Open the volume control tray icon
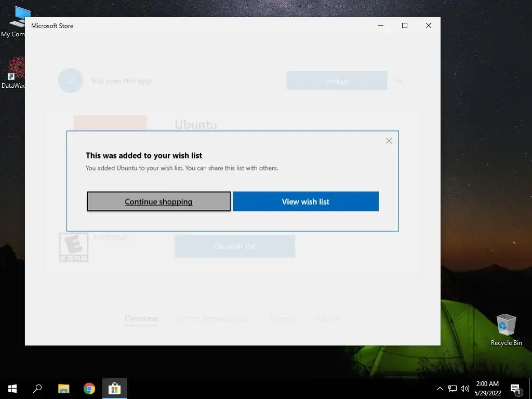The image size is (532, 399). point(465,389)
